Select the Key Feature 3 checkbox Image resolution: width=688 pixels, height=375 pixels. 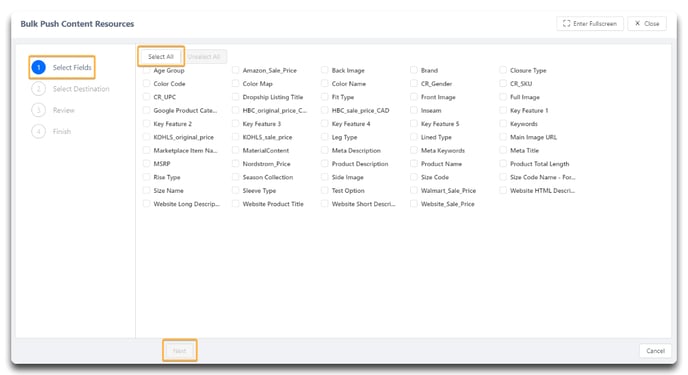[x=236, y=124]
